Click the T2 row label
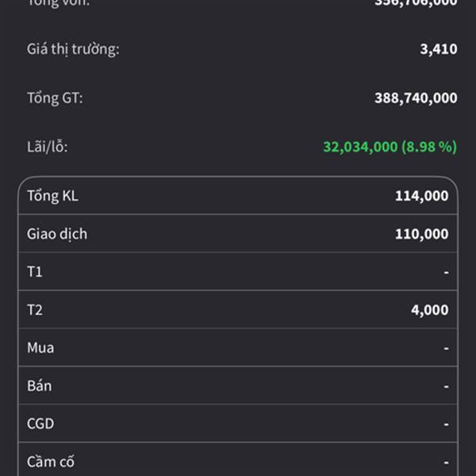476x476 pixels. (35, 310)
